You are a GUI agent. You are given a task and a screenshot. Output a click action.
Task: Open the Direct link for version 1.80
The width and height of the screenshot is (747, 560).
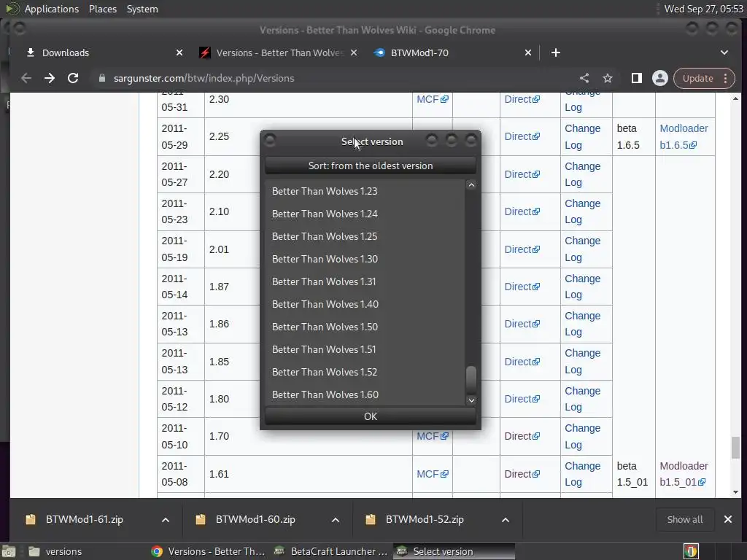[522, 399]
